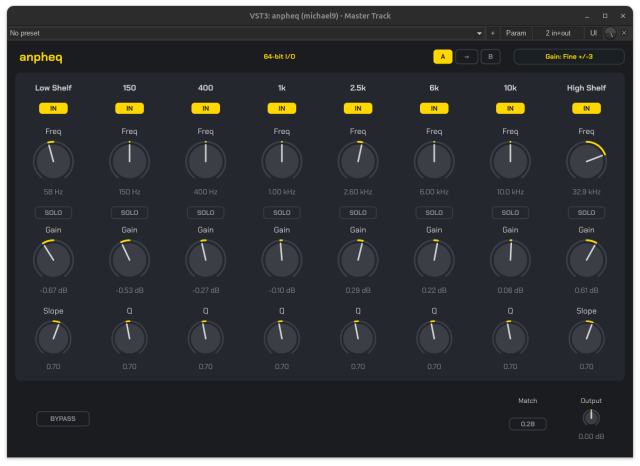Solo the 10k band

click(510, 213)
